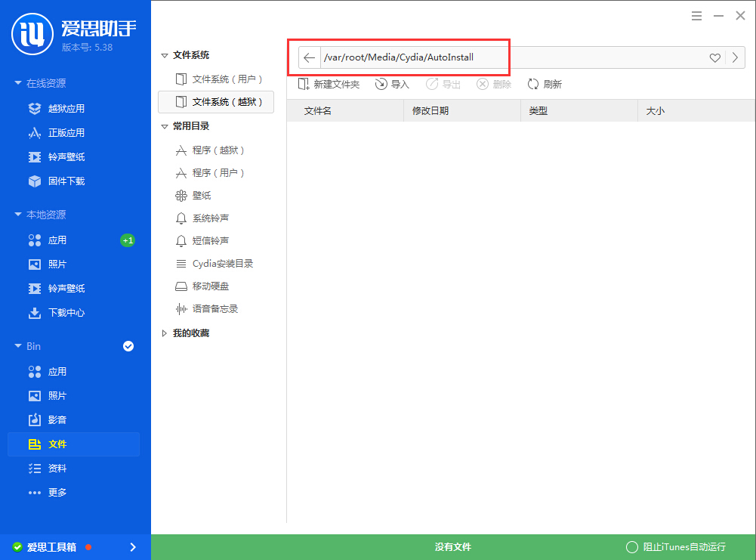Image resolution: width=756 pixels, height=560 pixels.
Task: Click 新建文件夹 new folder icon
Action: (304, 85)
